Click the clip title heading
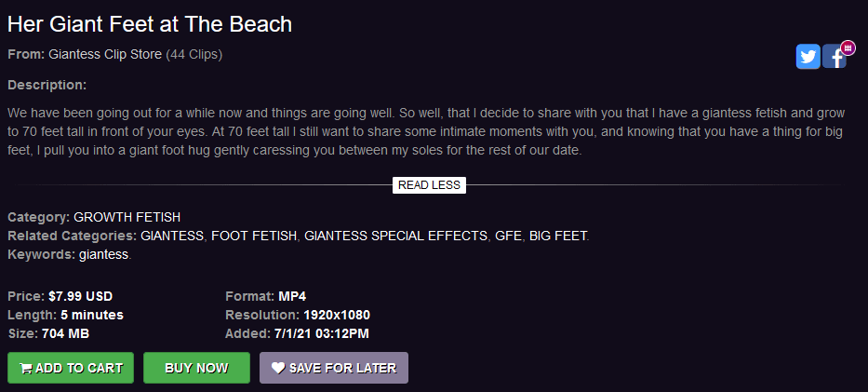Image resolution: width=868 pixels, height=392 pixels. 150,24
